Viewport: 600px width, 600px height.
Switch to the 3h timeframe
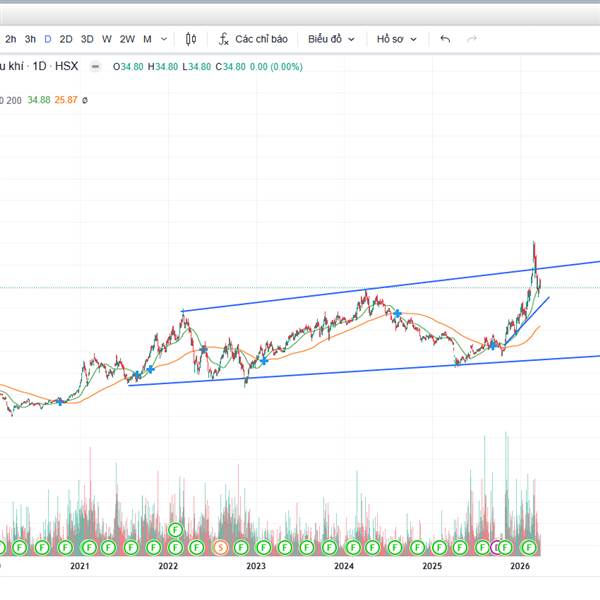tap(30, 39)
